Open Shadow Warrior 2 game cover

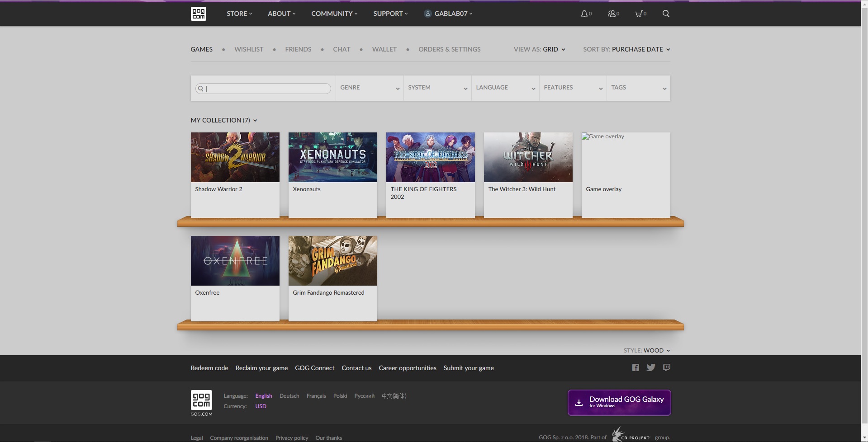coord(235,157)
